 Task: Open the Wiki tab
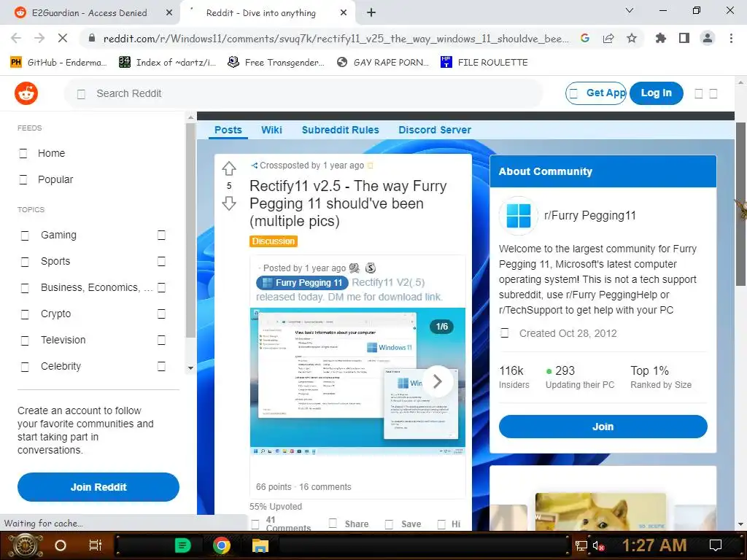point(271,130)
